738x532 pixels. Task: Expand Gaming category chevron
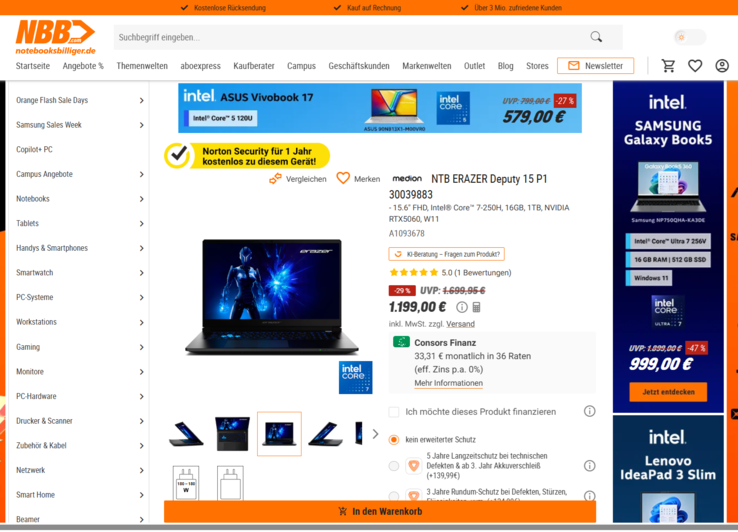tap(141, 347)
